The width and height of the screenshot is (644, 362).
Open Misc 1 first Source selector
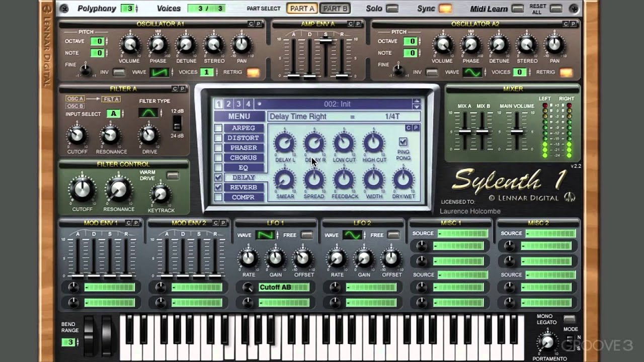pyautogui.click(x=462, y=234)
